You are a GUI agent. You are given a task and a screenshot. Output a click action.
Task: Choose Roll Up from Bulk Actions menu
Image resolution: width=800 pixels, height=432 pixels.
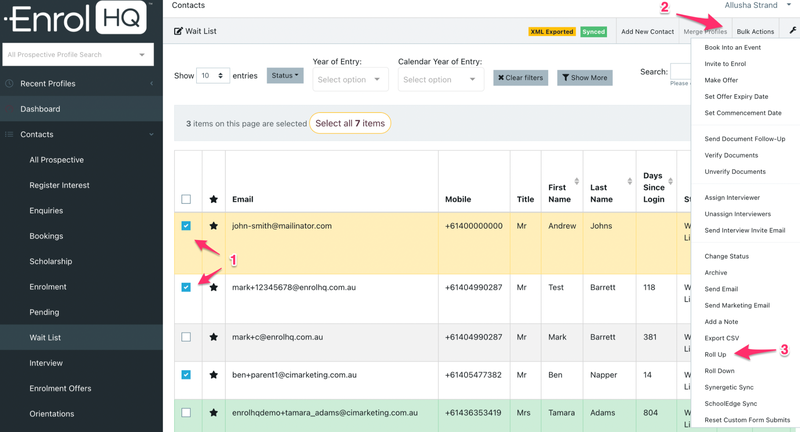(x=715, y=354)
